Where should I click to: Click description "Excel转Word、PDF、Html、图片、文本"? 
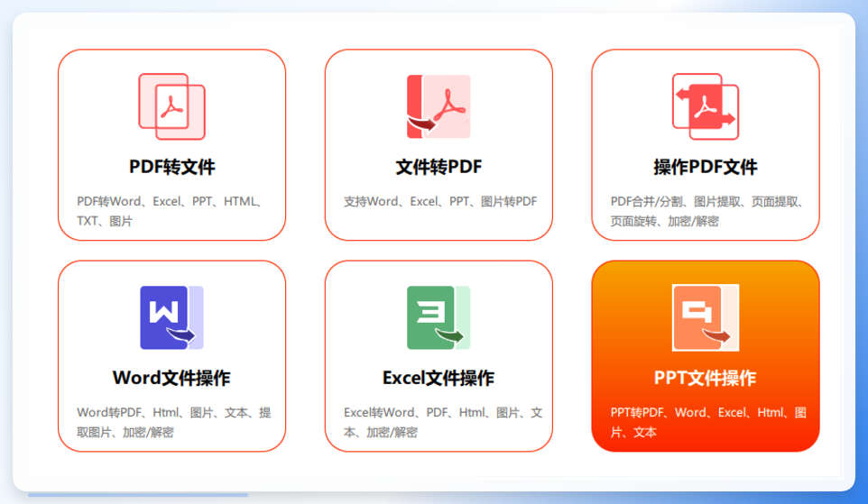(x=443, y=422)
